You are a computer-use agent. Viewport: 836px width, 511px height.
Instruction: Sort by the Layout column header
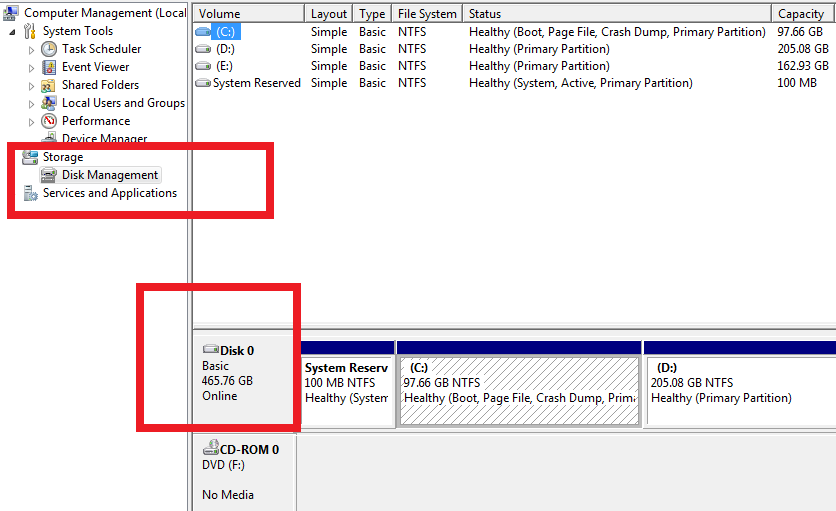[x=329, y=14]
